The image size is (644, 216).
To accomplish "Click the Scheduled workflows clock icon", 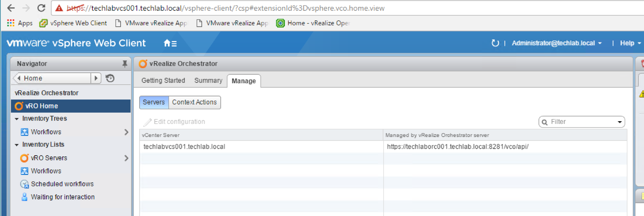I will click(x=24, y=184).
